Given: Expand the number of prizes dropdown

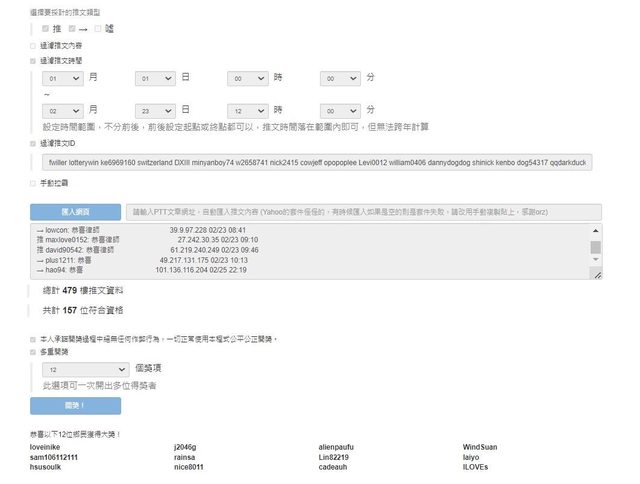Looking at the screenshot, I should pyautogui.click(x=85, y=369).
